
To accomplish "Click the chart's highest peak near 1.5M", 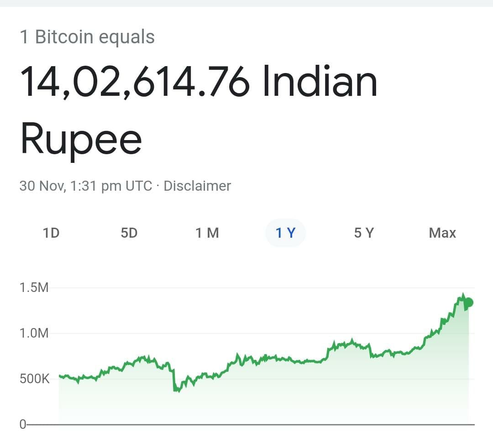I will 463,295.
